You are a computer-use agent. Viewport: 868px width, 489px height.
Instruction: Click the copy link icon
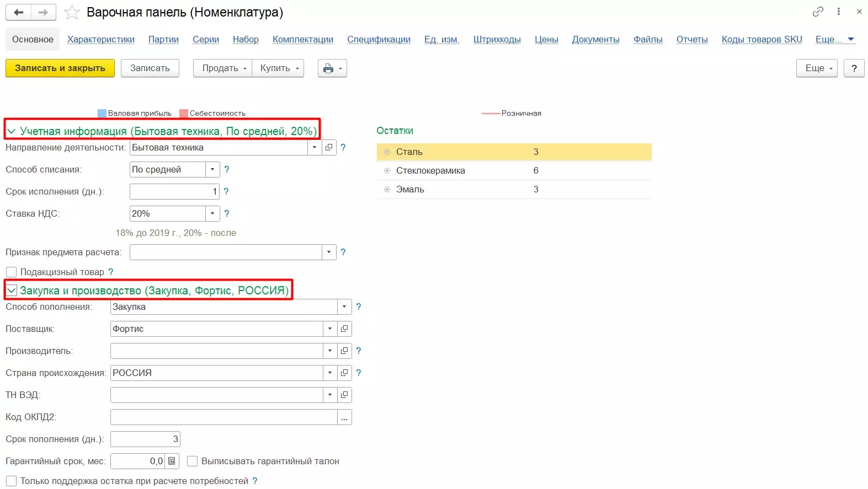coord(818,12)
